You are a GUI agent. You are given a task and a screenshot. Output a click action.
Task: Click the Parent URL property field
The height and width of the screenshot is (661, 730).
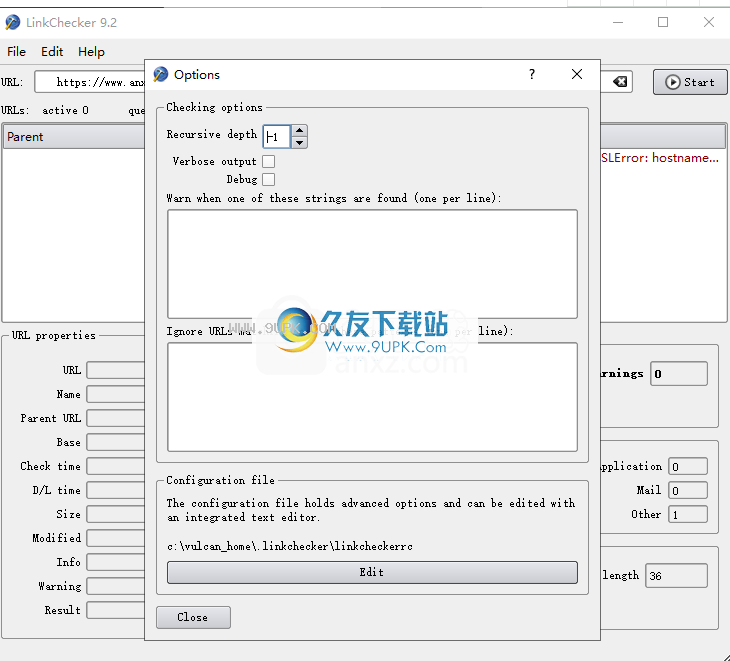tap(115, 418)
